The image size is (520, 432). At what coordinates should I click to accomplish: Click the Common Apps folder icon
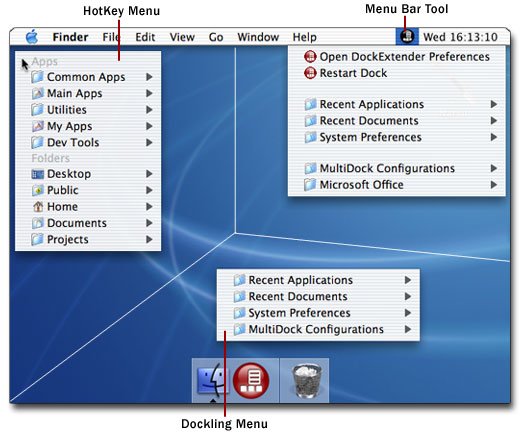click(37, 77)
